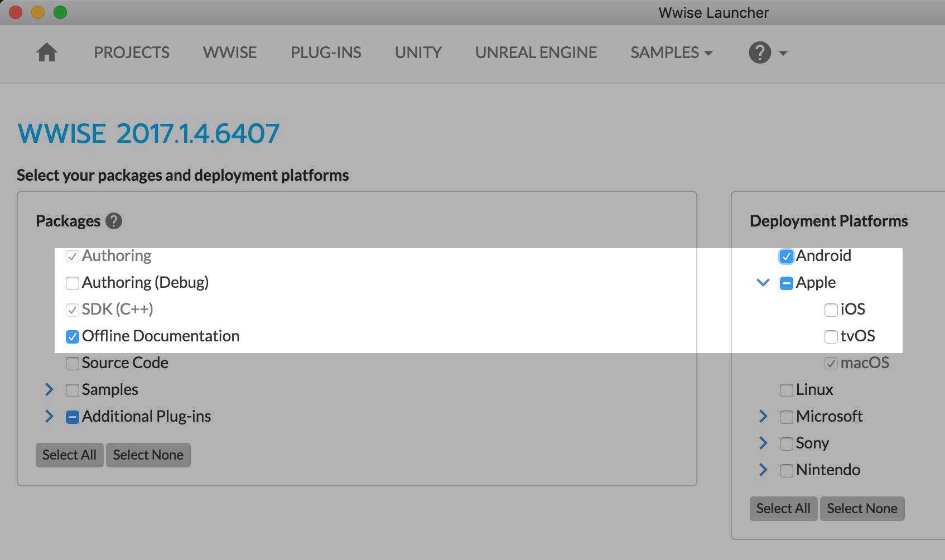945x560 pixels.
Task: Enable the Linux platform
Action: (x=786, y=390)
